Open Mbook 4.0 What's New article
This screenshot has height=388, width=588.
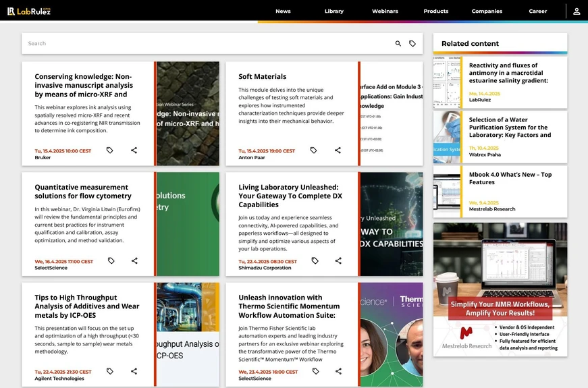(510, 178)
